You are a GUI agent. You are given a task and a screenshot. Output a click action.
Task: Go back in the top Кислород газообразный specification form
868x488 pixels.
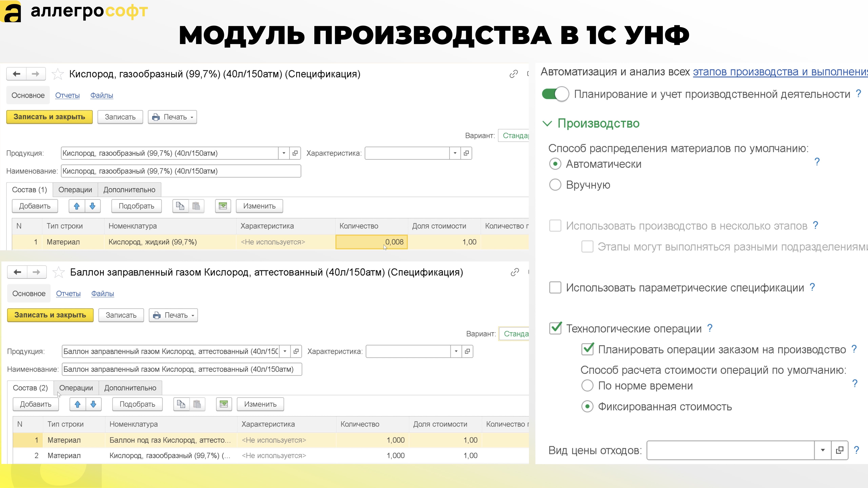[x=16, y=74]
